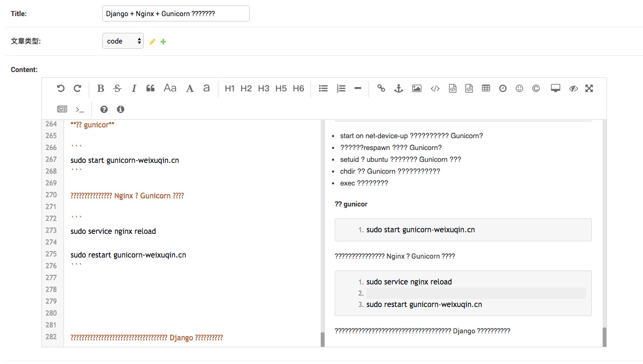
Task: Insert H6 heading
Action: tap(299, 89)
